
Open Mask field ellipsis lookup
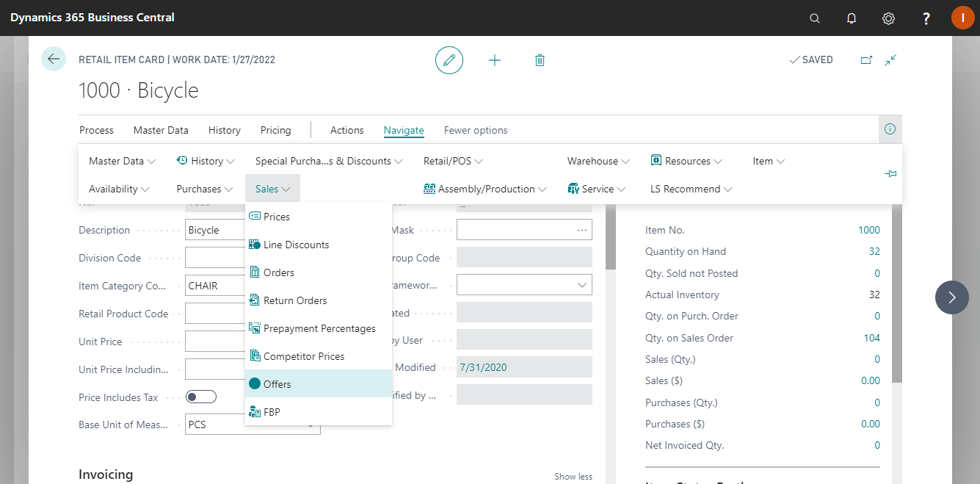(x=582, y=230)
